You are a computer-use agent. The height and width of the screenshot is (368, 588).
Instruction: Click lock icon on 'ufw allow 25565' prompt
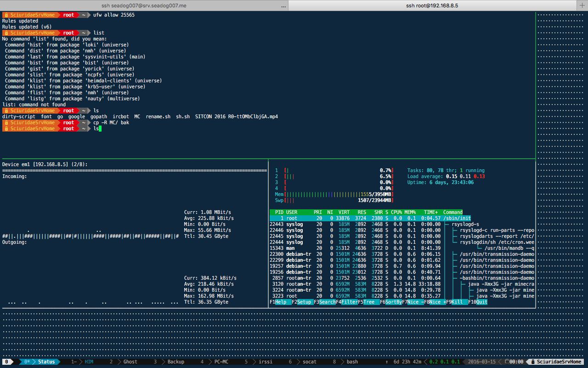point(6,15)
